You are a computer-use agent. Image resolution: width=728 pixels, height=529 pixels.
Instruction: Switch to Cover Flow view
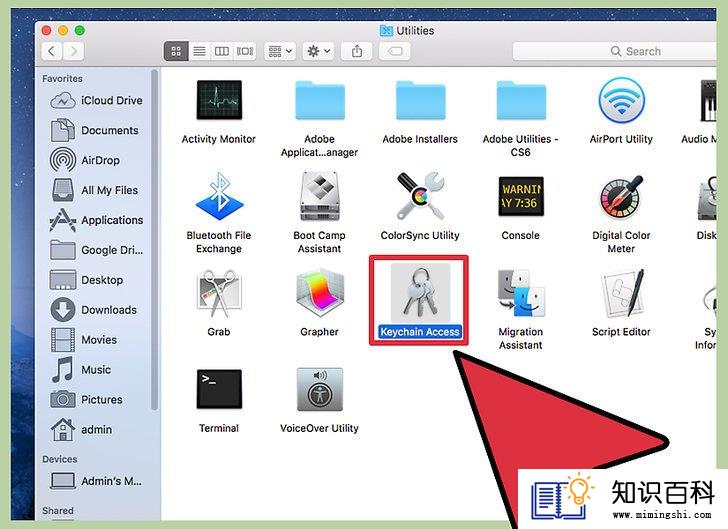[x=245, y=51]
